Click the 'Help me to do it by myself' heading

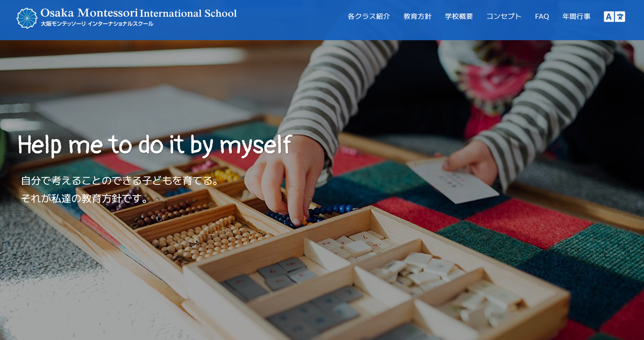tap(155, 145)
